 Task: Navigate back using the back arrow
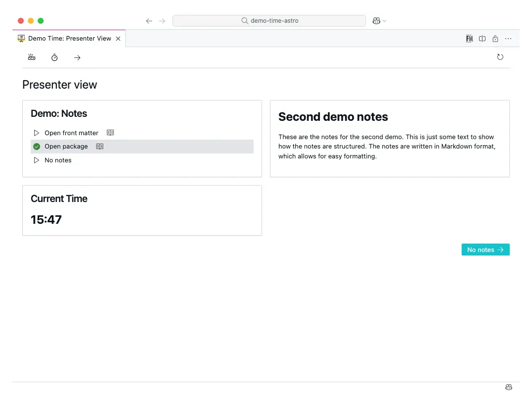149,21
